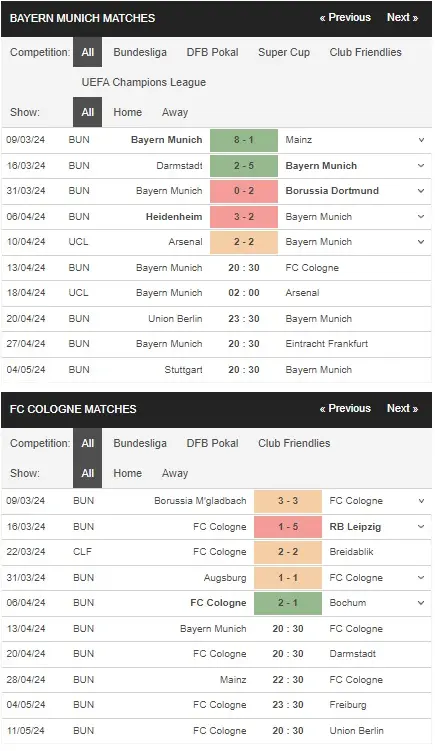Select Super Cup competition filter
435x751 pixels.
tap(284, 52)
